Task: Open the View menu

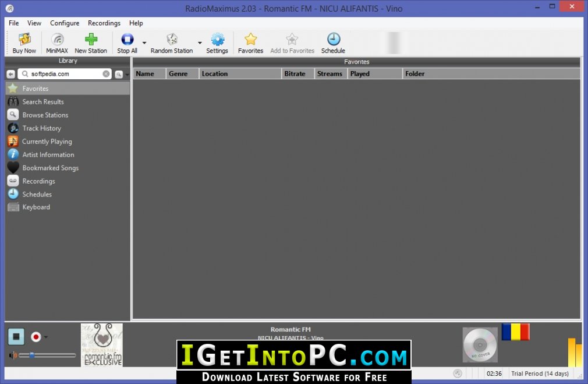Action: tap(34, 23)
